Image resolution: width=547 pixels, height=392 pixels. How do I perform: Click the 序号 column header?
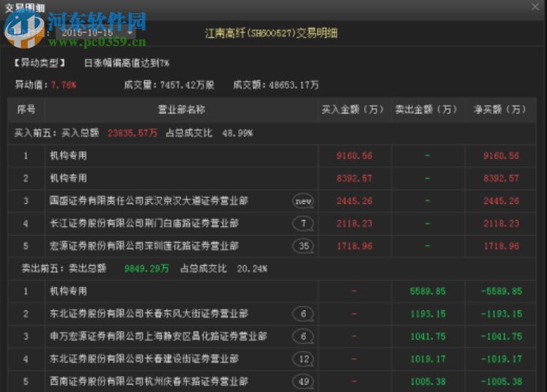pos(26,109)
